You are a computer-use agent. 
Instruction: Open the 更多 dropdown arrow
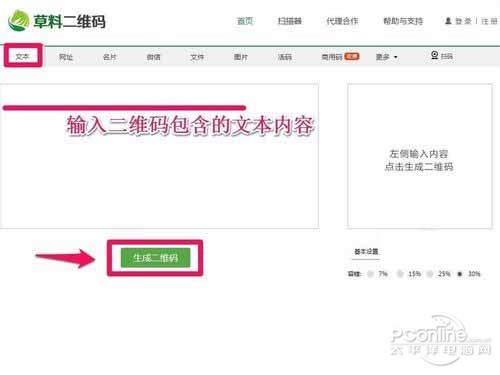pyautogui.click(x=396, y=57)
